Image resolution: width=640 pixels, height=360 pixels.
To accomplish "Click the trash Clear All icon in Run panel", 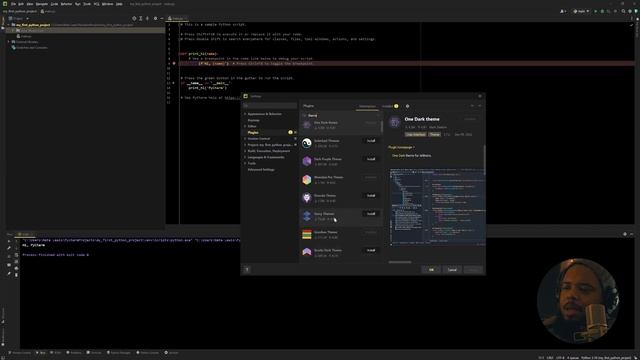I will point(16,275).
